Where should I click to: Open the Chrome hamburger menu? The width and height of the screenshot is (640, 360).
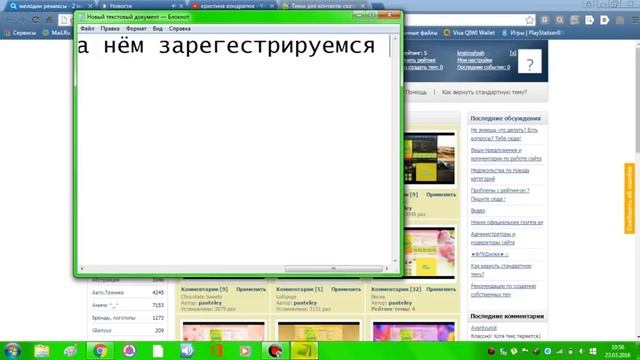pyautogui.click(x=635, y=20)
